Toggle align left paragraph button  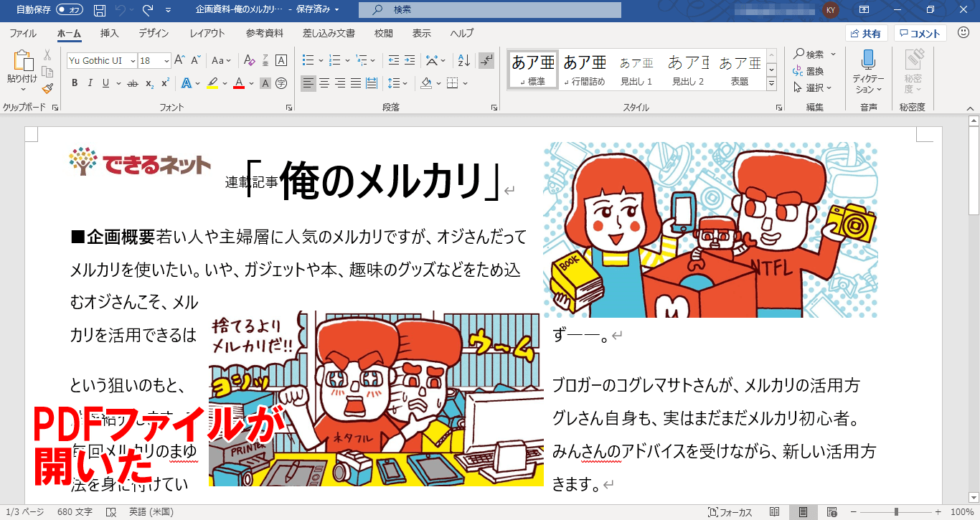pos(308,83)
